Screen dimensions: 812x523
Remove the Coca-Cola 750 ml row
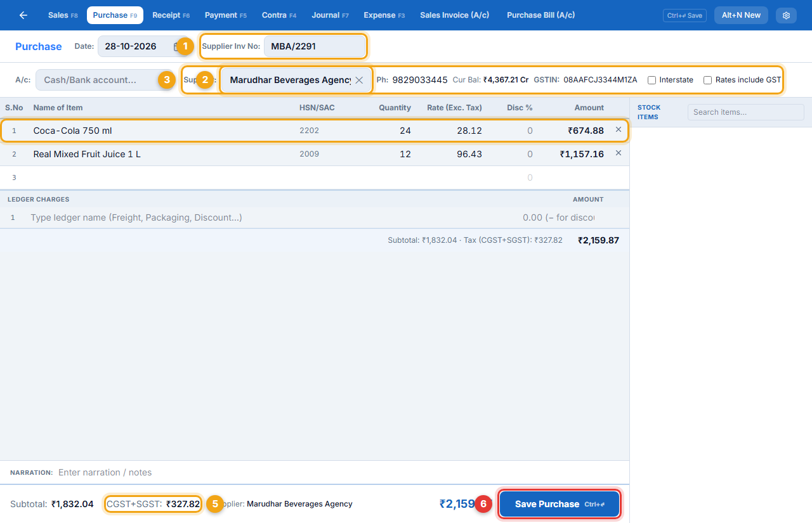pyautogui.click(x=619, y=129)
